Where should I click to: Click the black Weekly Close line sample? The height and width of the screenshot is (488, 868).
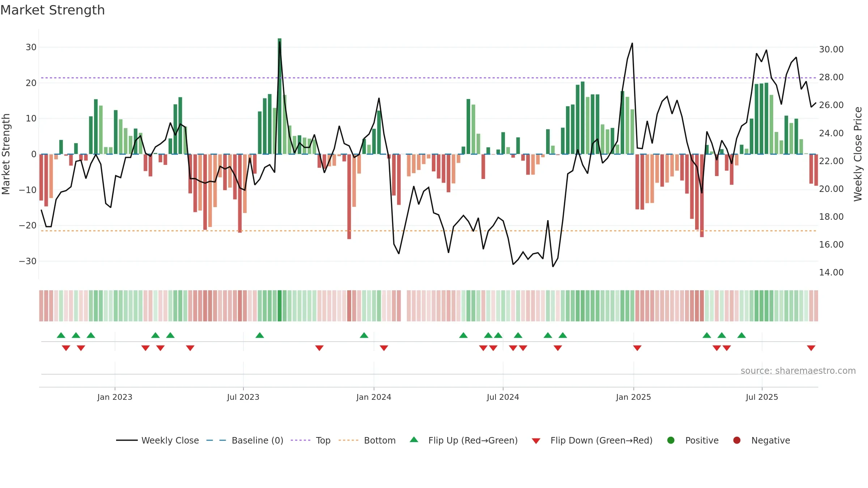tap(127, 440)
